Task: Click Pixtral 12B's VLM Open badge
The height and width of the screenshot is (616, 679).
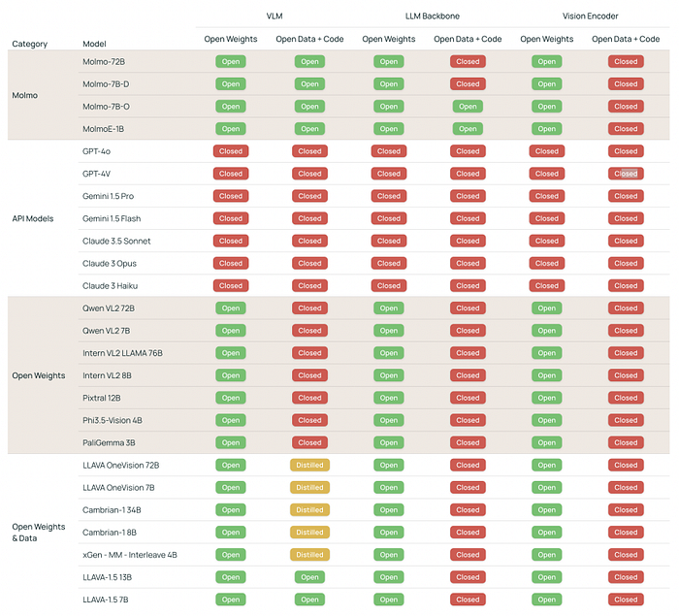Action: pos(231,398)
